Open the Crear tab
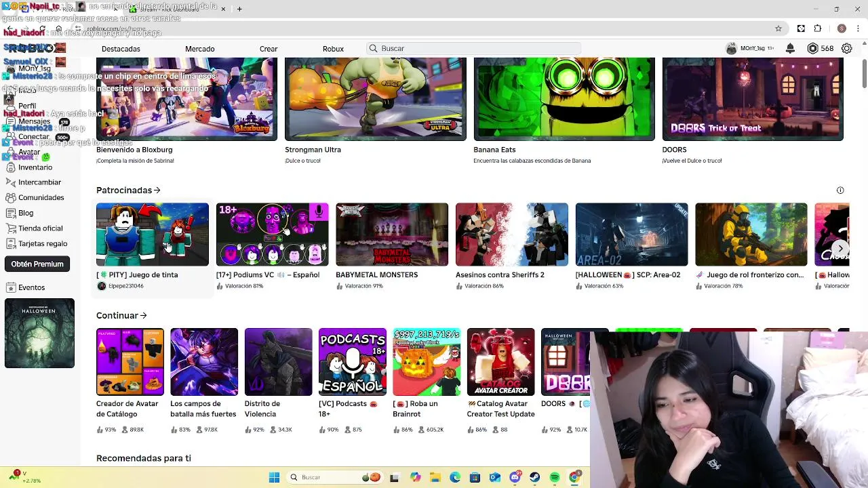The width and height of the screenshot is (868, 488). 269,49
